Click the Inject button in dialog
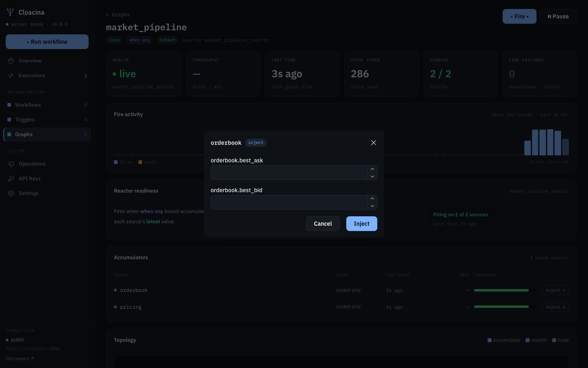Image resolution: width=588 pixels, height=368 pixels. pos(361,224)
